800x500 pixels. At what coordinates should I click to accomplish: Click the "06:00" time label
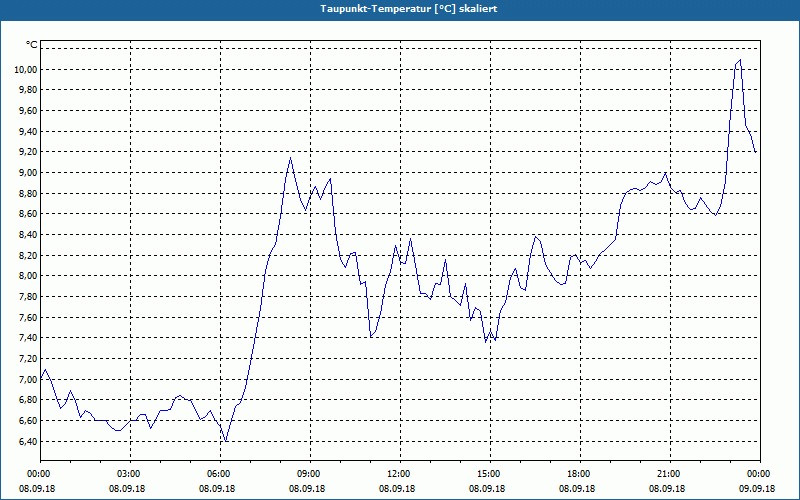tap(220, 474)
